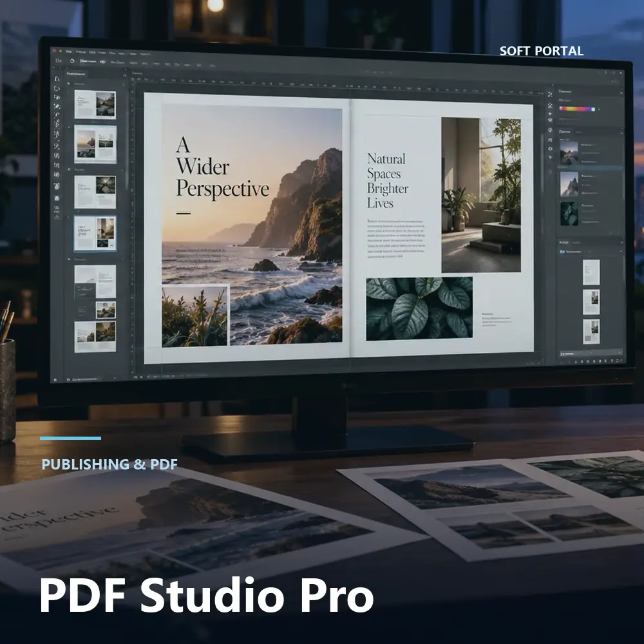This screenshot has width=644, height=644.
Task: Select the snowy mountain peak image in right panel
Action: point(569,184)
